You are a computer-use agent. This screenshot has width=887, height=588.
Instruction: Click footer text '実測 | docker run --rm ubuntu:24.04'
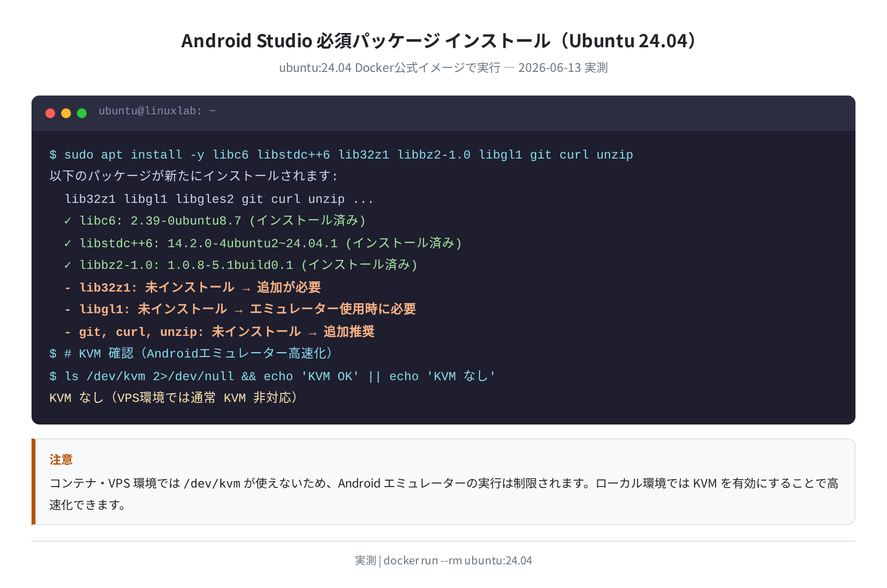pos(443,560)
